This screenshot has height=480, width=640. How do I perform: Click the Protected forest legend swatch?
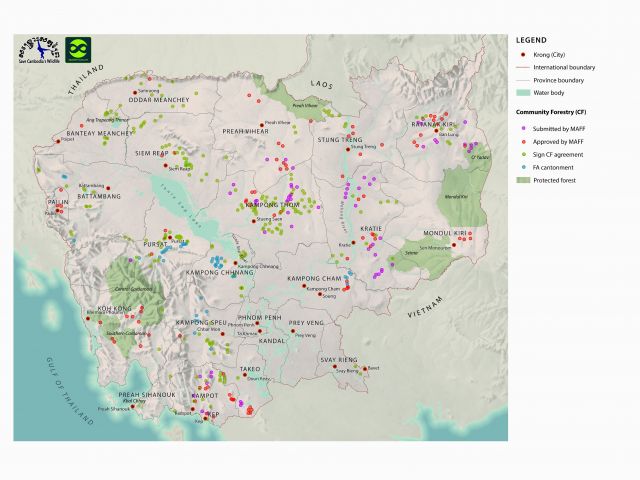tap(521, 180)
